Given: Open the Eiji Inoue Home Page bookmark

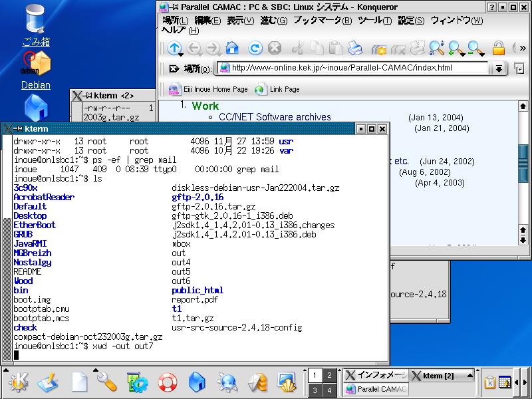Looking at the screenshot, I should point(208,89).
